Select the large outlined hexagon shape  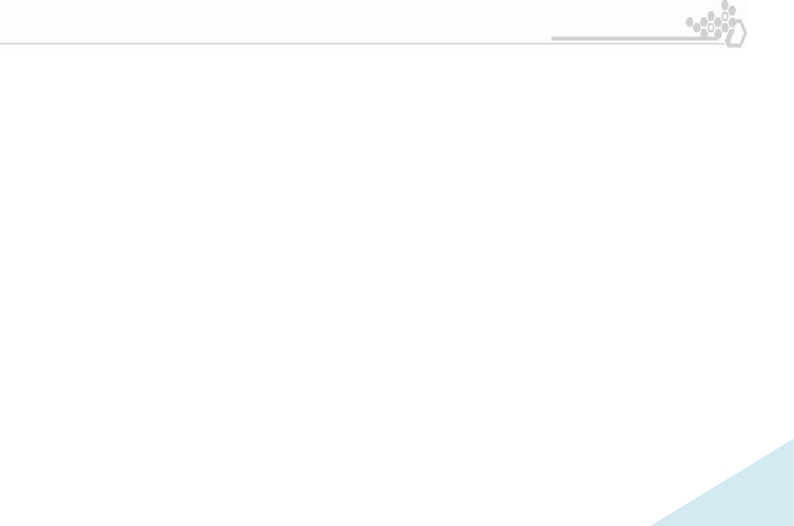click(x=736, y=34)
